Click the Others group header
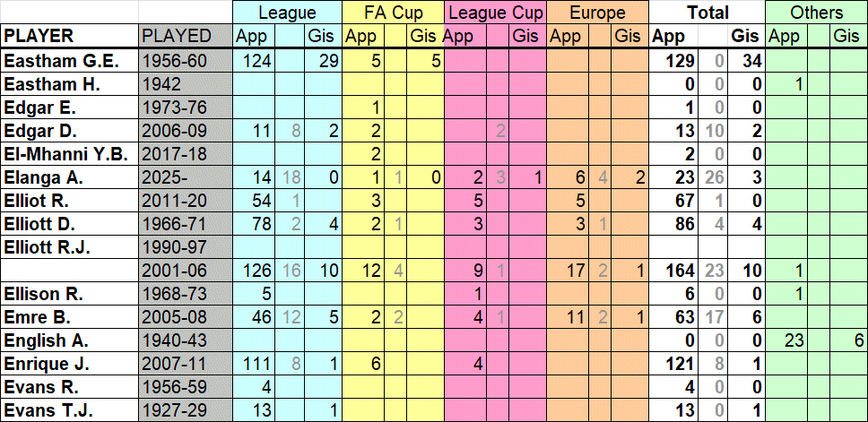Image resolution: width=868 pixels, height=422 pixels. tap(816, 13)
